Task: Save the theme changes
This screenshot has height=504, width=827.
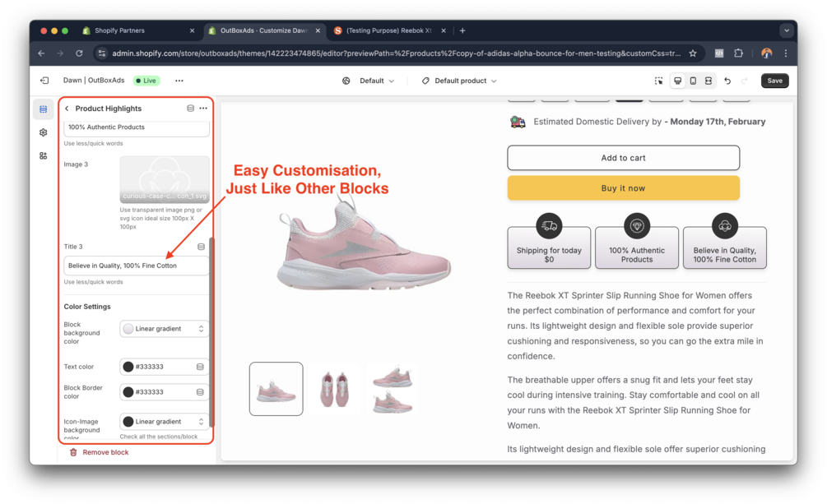Action: tap(775, 81)
